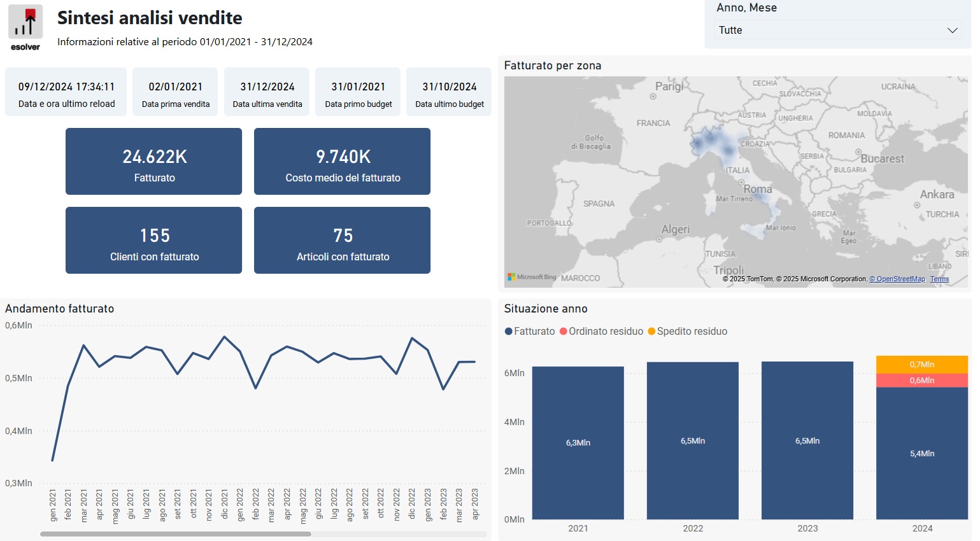Click the 2023 bar in Situazione anno

click(807, 440)
